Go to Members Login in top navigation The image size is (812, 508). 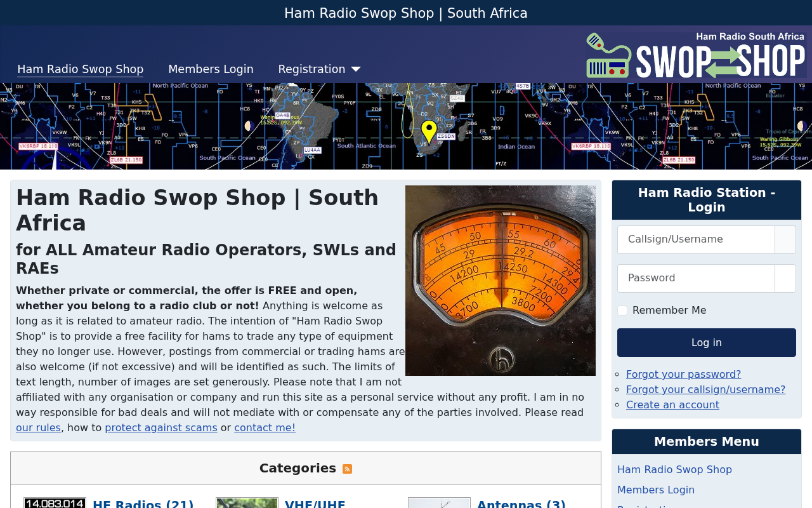pyautogui.click(x=211, y=69)
